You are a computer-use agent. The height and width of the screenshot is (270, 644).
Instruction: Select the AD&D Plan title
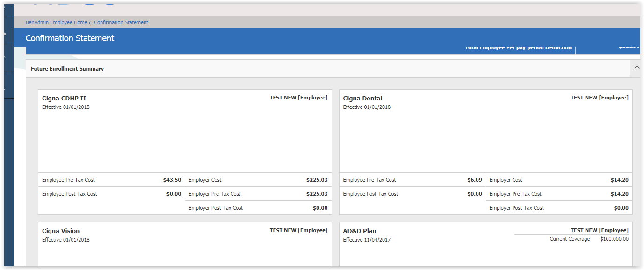click(x=359, y=231)
